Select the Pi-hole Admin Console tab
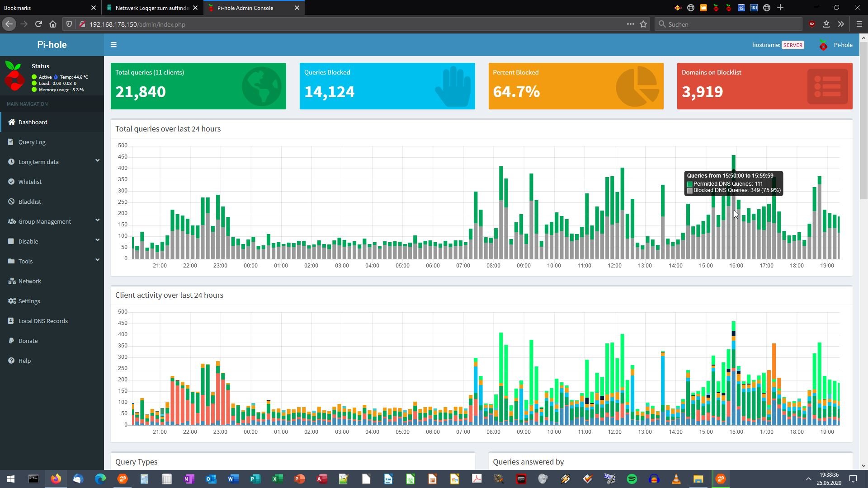The image size is (868, 488). [254, 8]
